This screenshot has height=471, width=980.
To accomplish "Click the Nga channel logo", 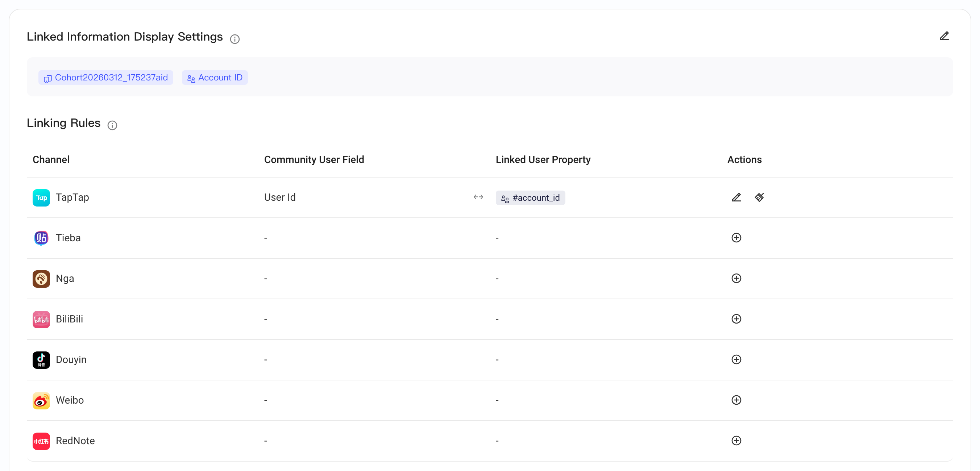I will [x=41, y=279].
